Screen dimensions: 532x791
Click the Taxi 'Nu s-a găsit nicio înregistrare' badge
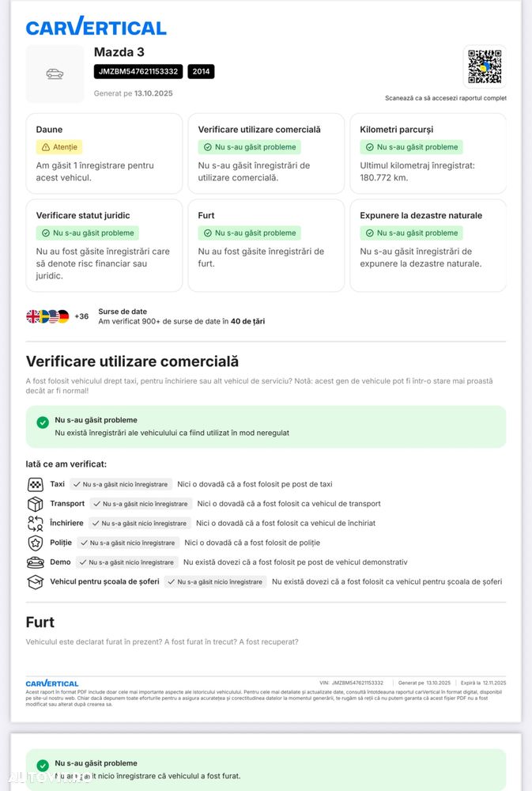[121, 484]
